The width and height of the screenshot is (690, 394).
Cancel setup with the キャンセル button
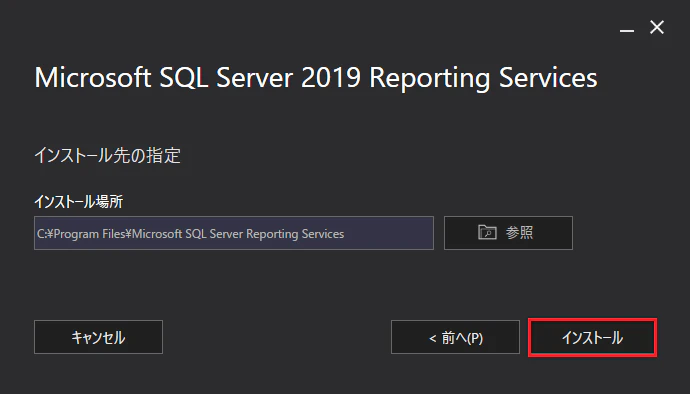98,337
